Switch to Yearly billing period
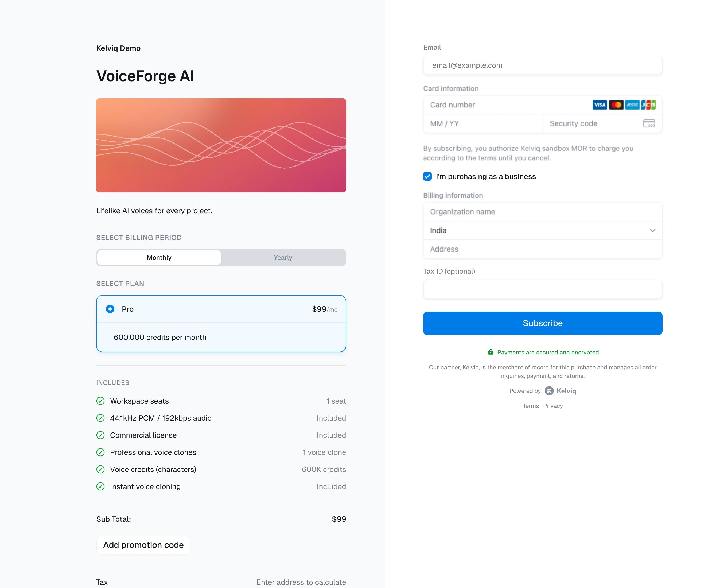716x588 pixels. pyautogui.click(x=283, y=257)
